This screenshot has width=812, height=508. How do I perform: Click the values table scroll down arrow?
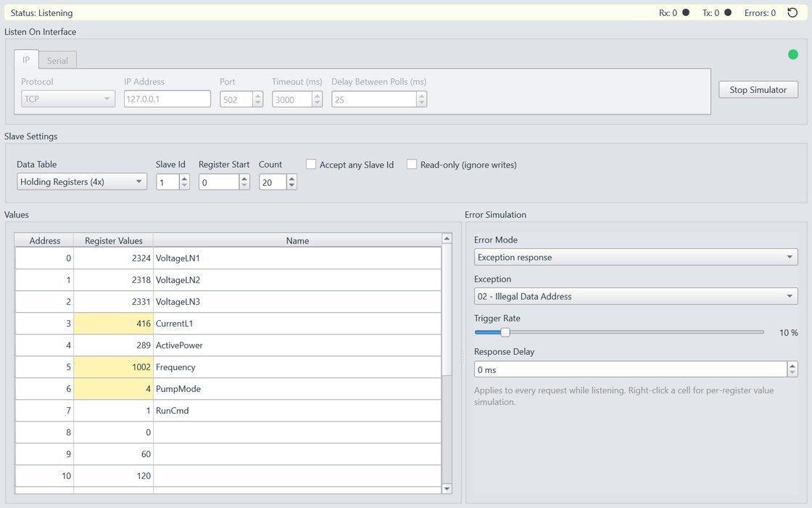[x=447, y=488]
